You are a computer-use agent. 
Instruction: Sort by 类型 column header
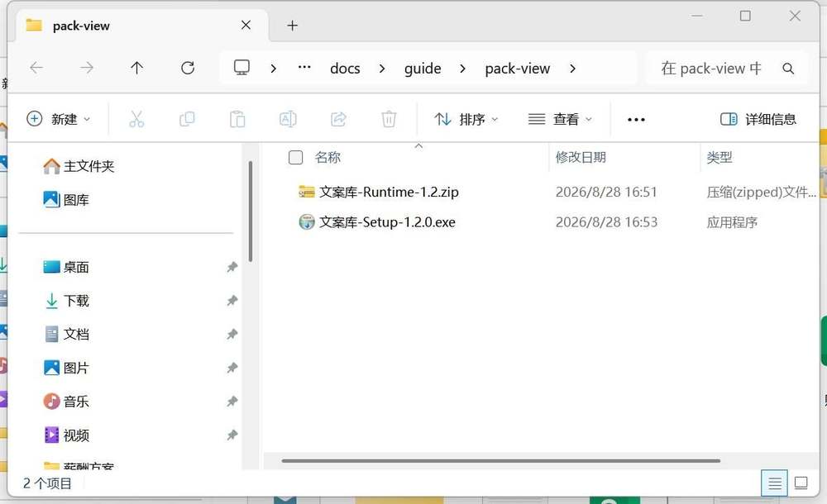point(719,157)
